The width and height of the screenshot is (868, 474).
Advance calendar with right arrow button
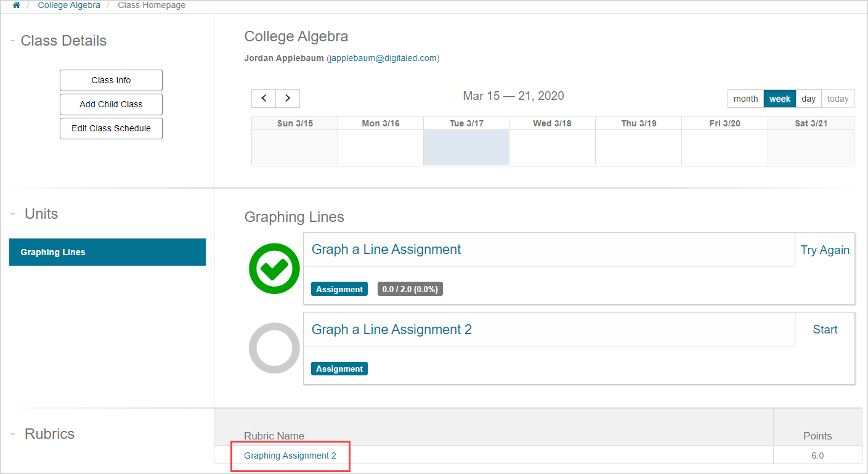[x=288, y=98]
